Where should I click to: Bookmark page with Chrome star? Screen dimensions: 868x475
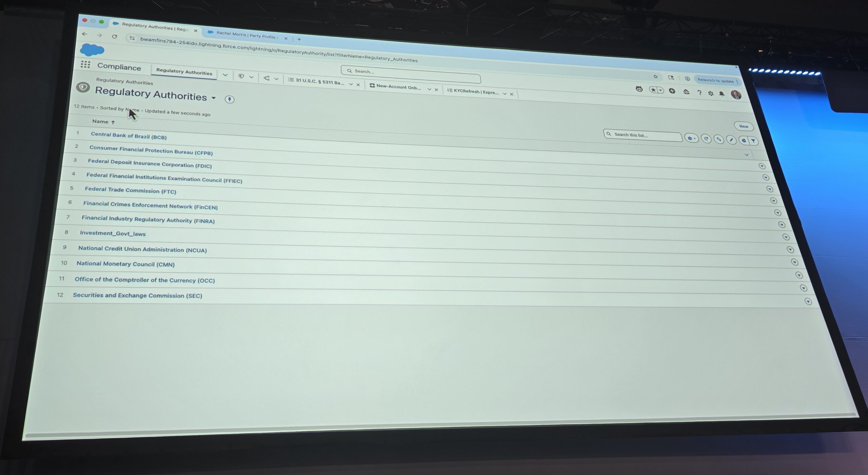click(x=655, y=77)
